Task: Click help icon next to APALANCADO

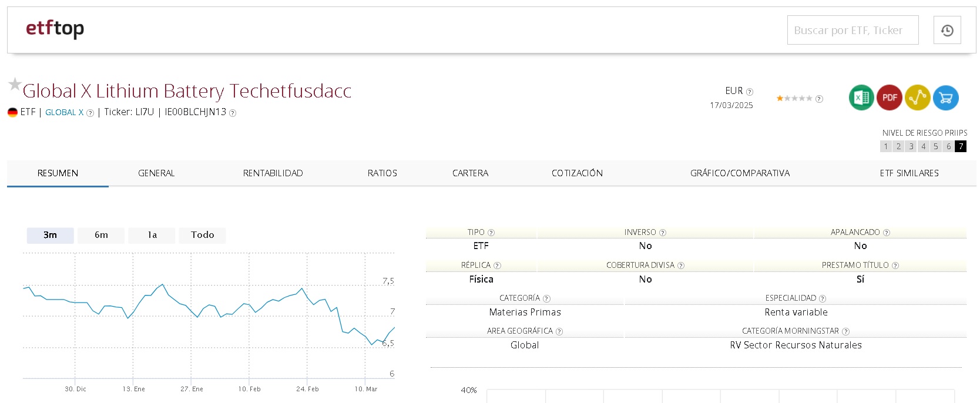Action: (x=887, y=233)
